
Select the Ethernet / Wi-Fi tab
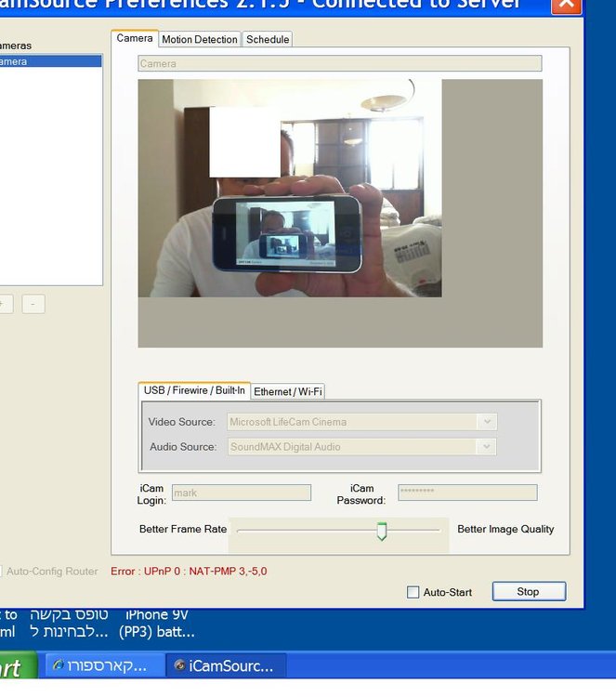(x=287, y=391)
